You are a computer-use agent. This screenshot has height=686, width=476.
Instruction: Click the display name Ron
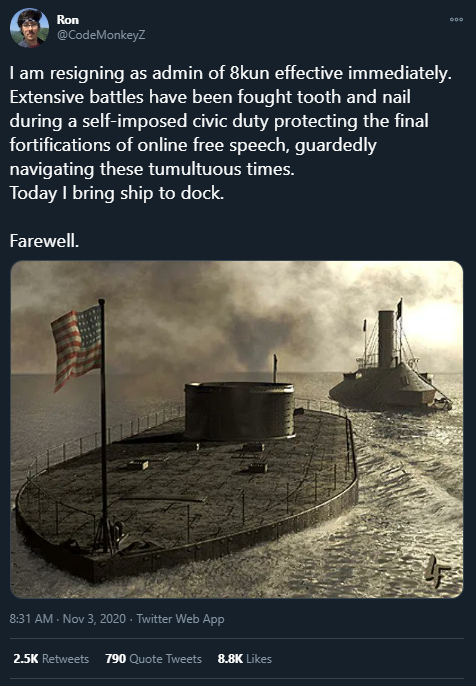[x=68, y=20]
